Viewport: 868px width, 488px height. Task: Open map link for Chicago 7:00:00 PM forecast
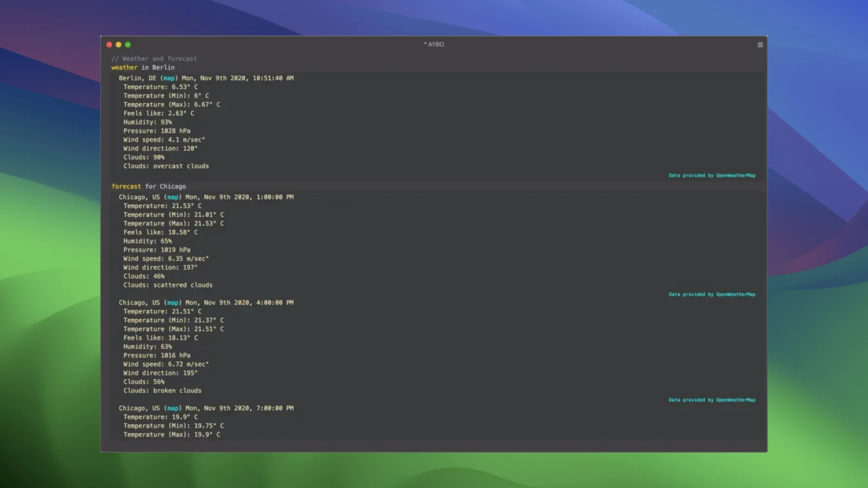[x=173, y=408]
